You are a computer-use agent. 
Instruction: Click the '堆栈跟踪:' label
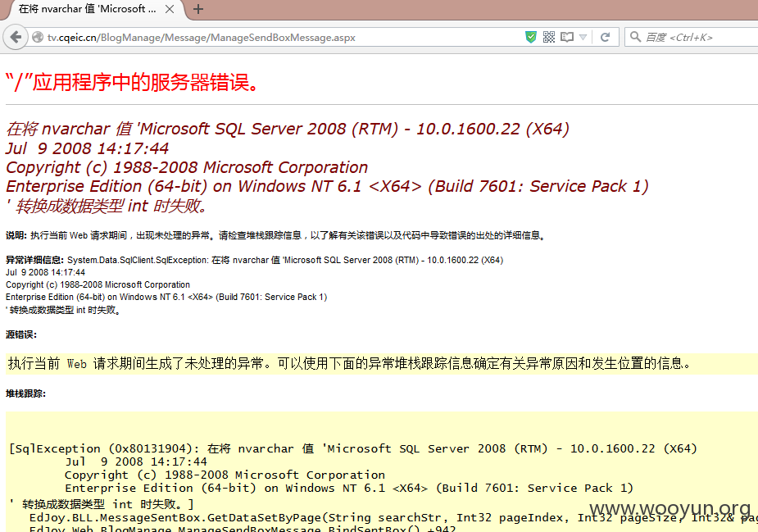[25, 393]
